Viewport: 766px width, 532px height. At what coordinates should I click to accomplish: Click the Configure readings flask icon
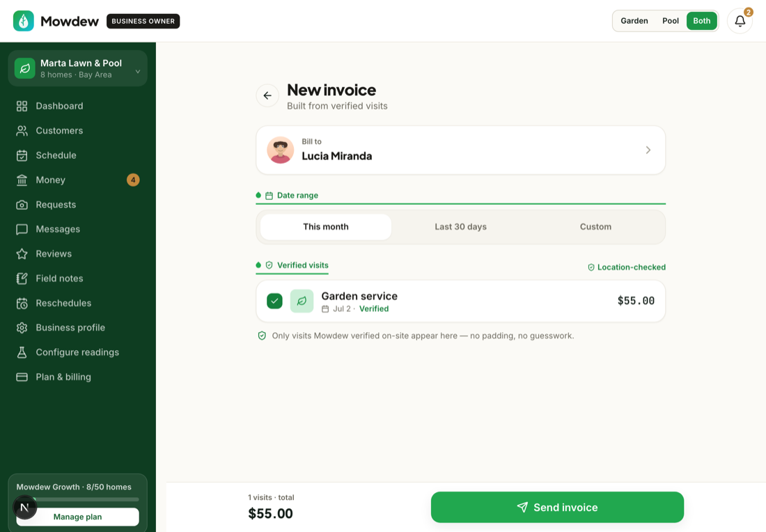[22, 352]
